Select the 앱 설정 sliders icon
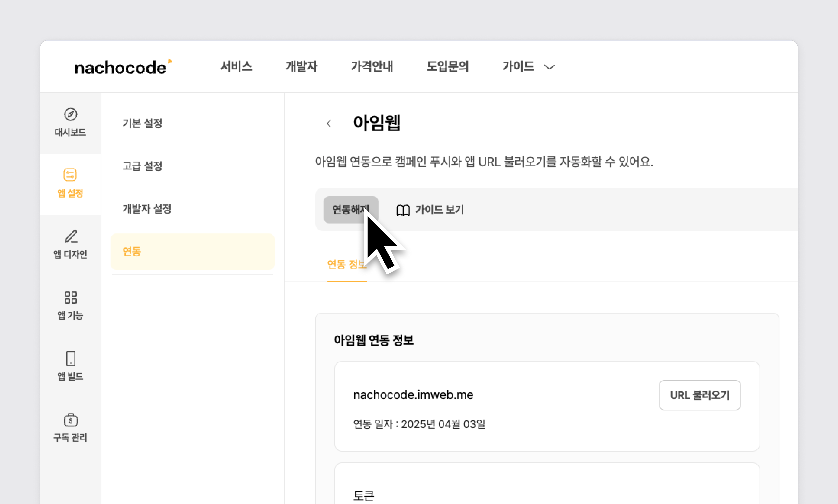 coord(70,175)
